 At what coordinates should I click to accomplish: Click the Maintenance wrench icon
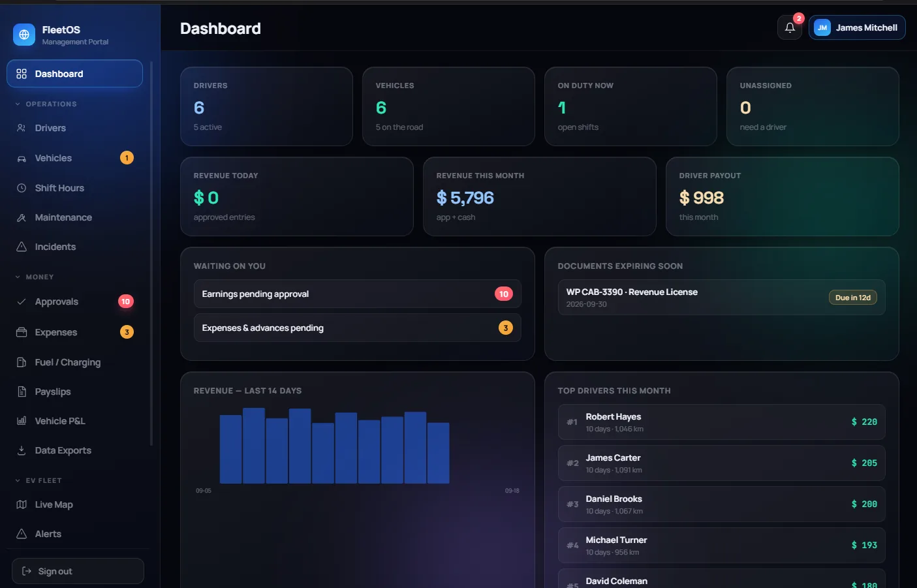(x=22, y=217)
